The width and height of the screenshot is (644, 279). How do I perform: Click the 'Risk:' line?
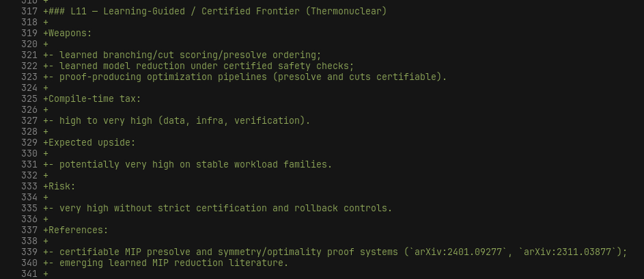[61, 187]
